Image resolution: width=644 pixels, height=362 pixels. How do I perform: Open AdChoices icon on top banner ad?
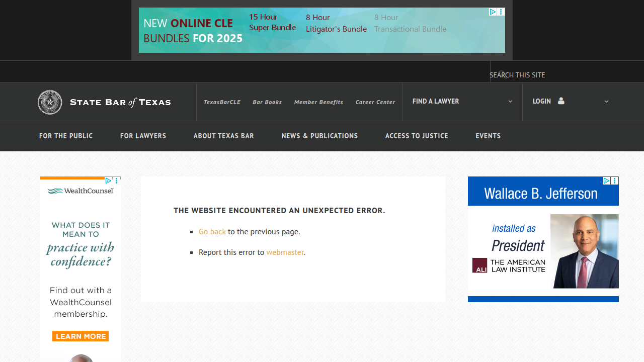click(x=493, y=12)
